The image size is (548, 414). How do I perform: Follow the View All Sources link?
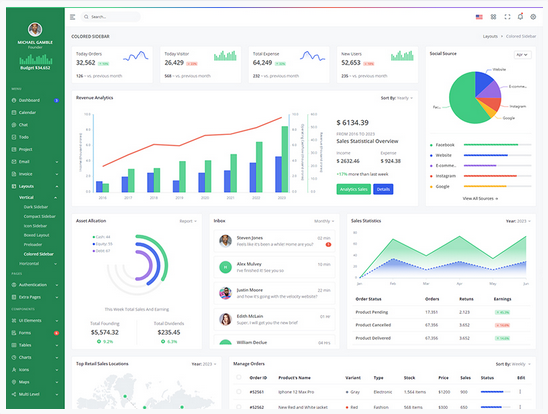480,198
